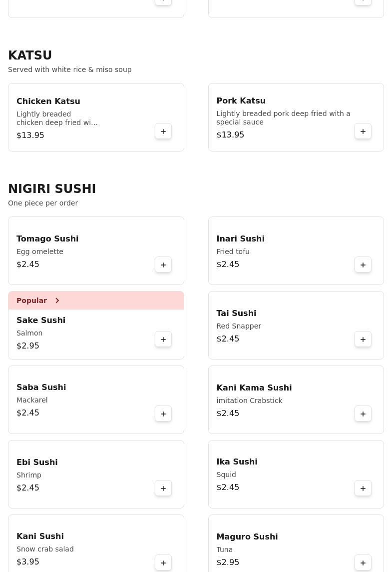Open the Popular tag on Sake Sushi

pos(32,300)
